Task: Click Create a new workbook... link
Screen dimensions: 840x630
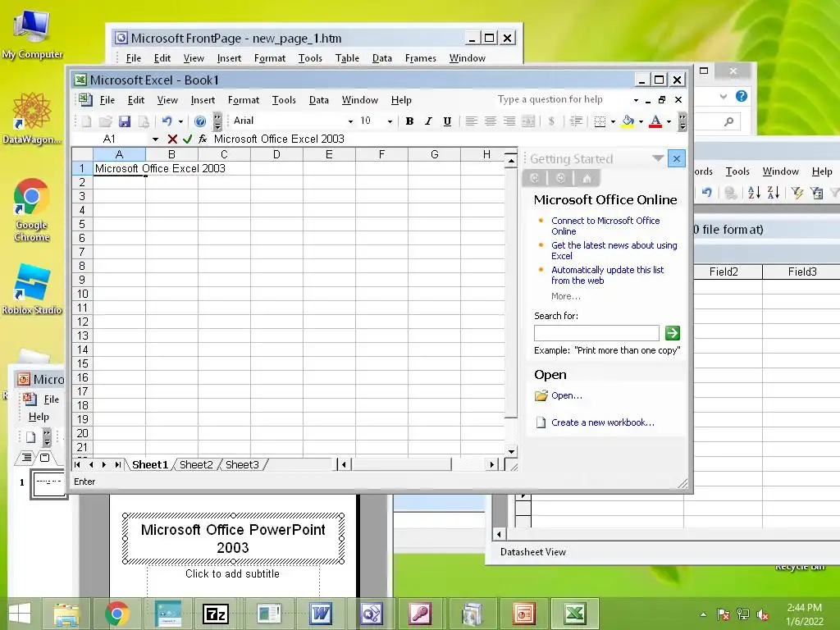Action: [603, 422]
